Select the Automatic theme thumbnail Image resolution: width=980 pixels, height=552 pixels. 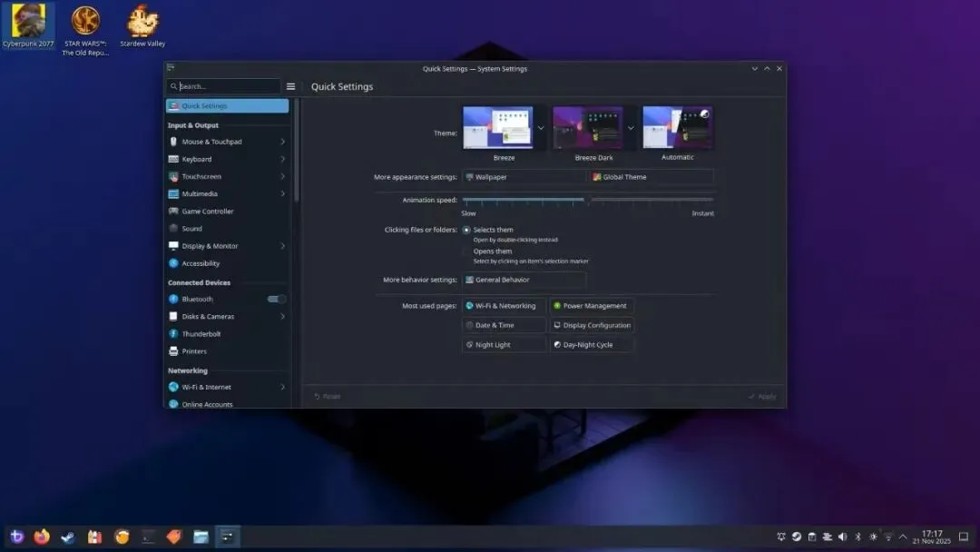click(678, 127)
